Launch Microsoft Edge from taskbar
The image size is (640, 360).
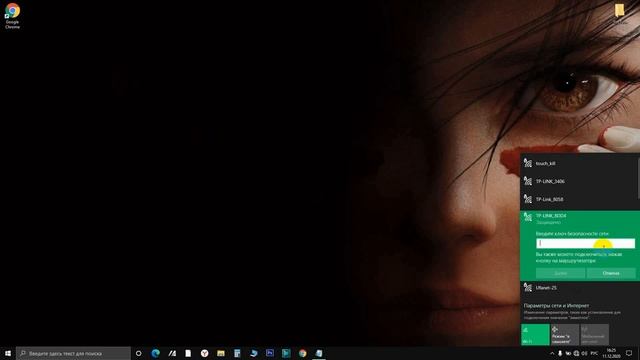click(156, 353)
